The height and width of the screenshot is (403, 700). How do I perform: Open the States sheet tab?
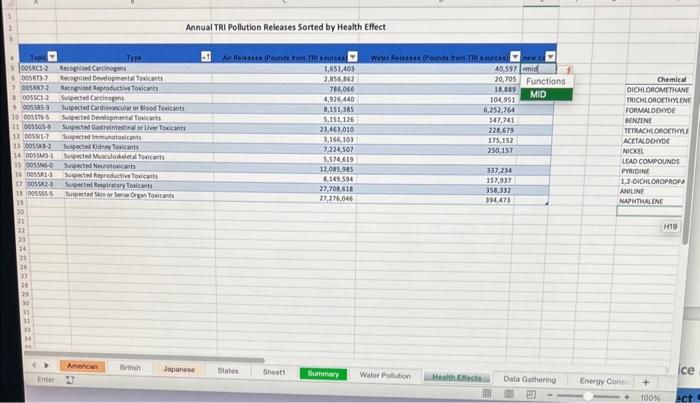pos(228,370)
